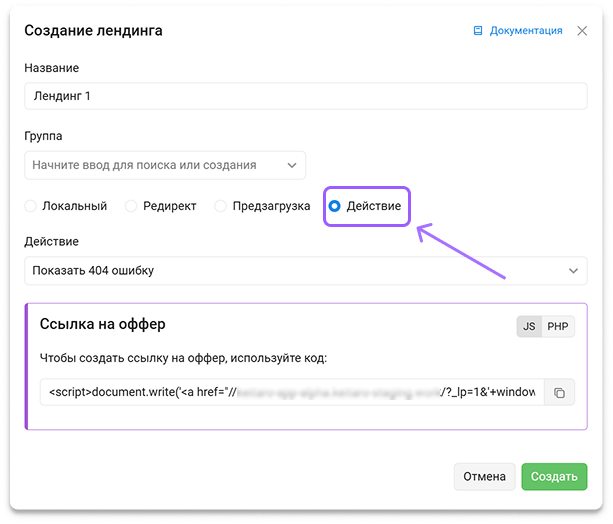Select the Локальный radio option
Viewport: 613px width, 524px height.
(x=31, y=206)
